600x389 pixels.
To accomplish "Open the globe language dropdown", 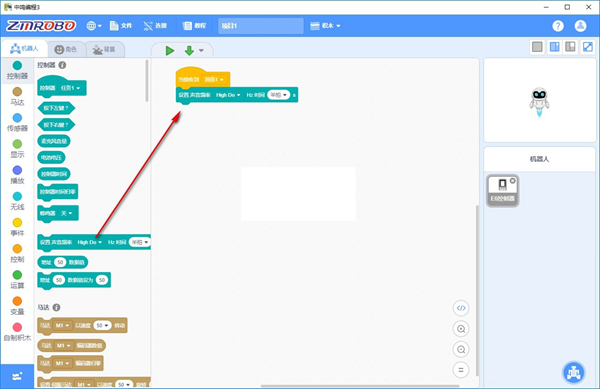I will 94,26.
